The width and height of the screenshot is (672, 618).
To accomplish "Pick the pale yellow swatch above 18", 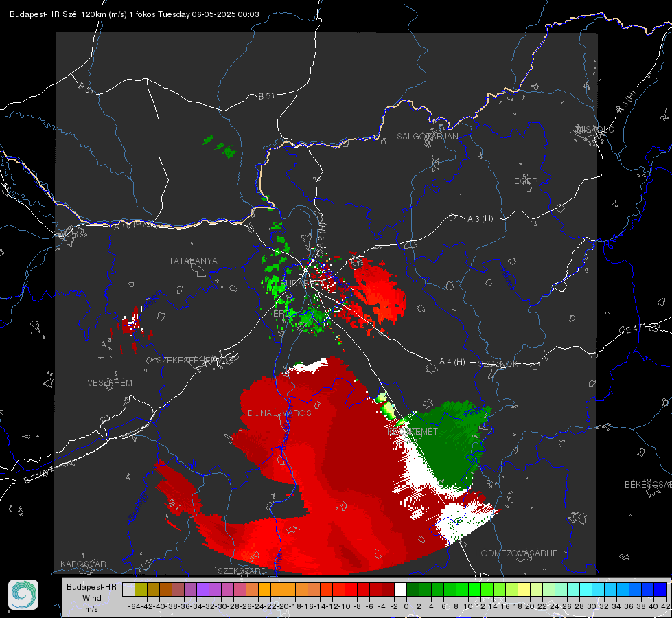I will point(524,590).
